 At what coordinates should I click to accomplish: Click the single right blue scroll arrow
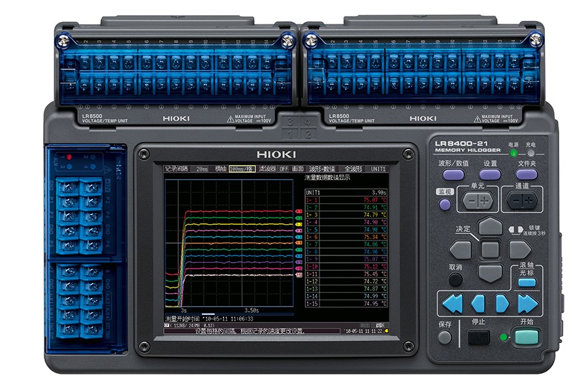[502, 303]
